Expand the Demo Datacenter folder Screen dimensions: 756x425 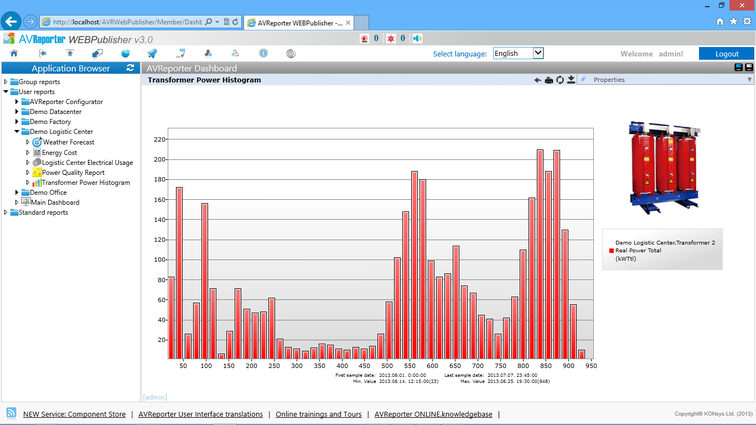pos(17,111)
